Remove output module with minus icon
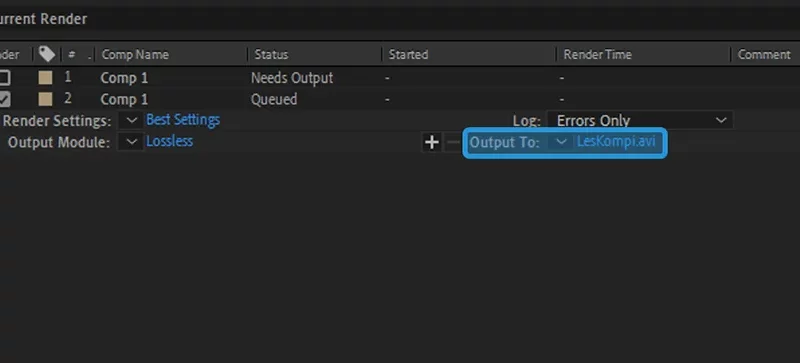The height and width of the screenshot is (363, 800). tap(453, 142)
